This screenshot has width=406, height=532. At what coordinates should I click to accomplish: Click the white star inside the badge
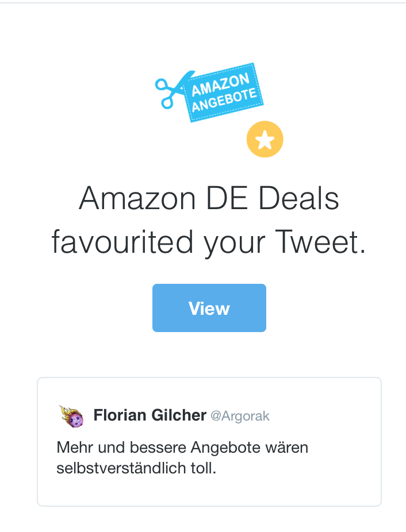coord(265,140)
